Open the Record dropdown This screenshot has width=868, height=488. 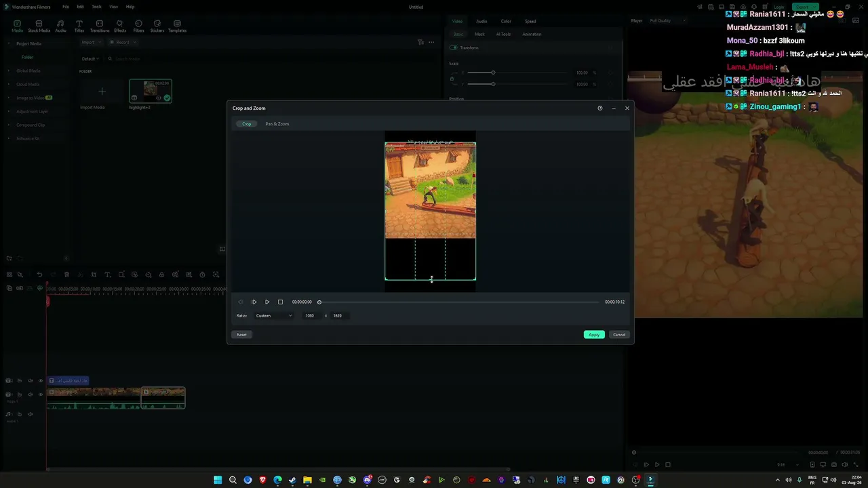click(124, 42)
